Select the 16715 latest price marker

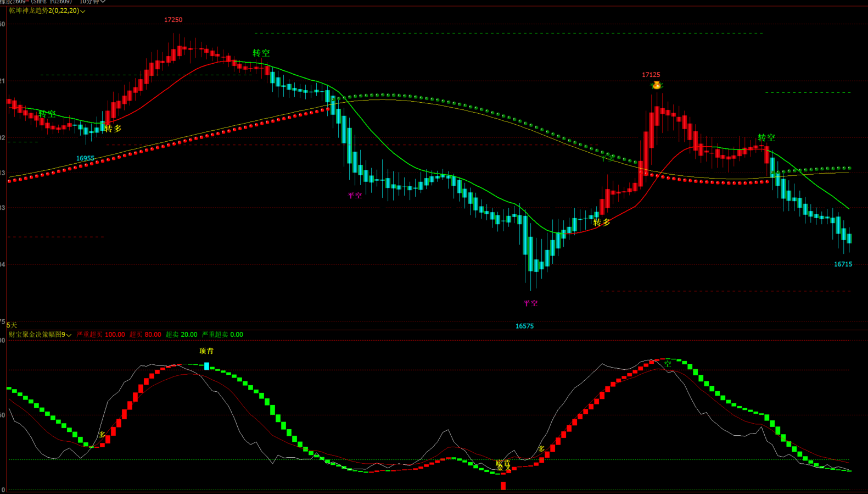[x=843, y=264]
